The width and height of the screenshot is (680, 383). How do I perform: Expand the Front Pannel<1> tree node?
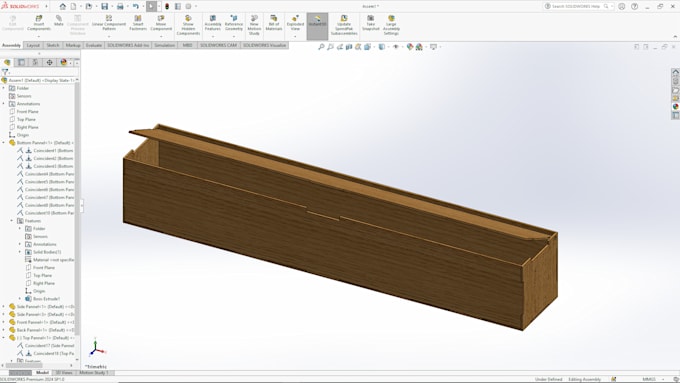(4, 322)
